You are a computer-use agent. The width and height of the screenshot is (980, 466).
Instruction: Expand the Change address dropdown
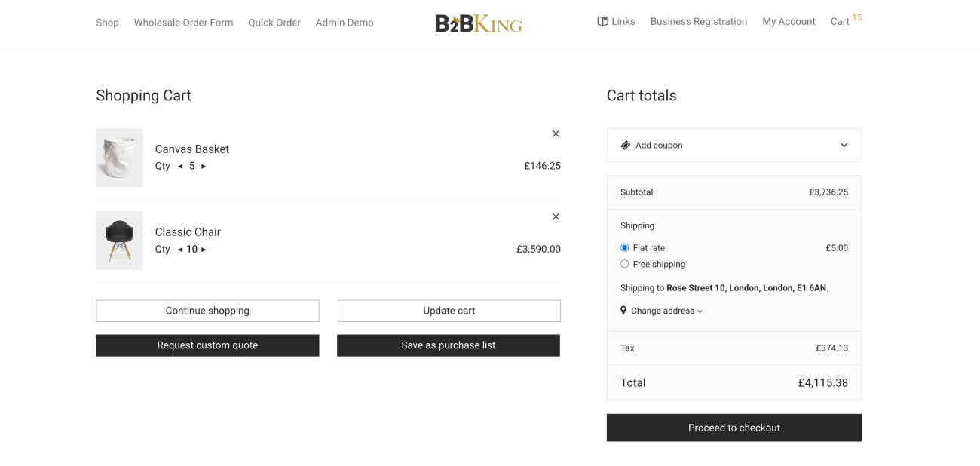coord(666,311)
